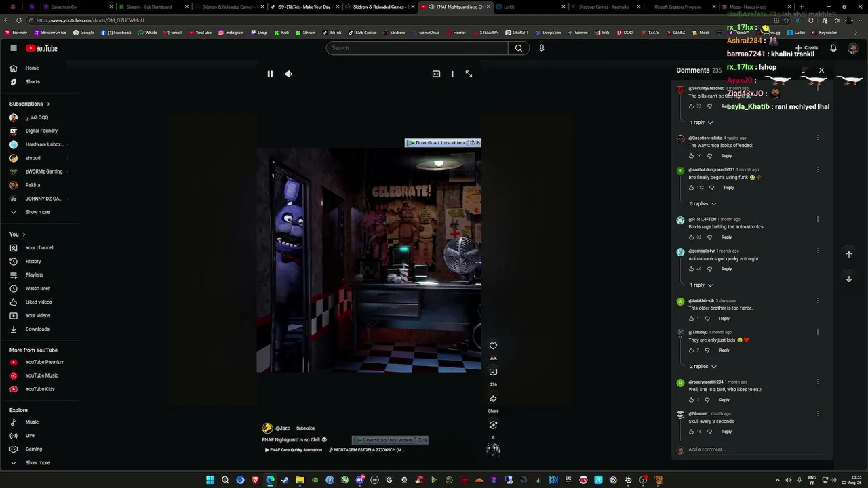This screenshot has height=488, width=868.
Task: Open Liked videos in the sidebar
Action: 39,302
